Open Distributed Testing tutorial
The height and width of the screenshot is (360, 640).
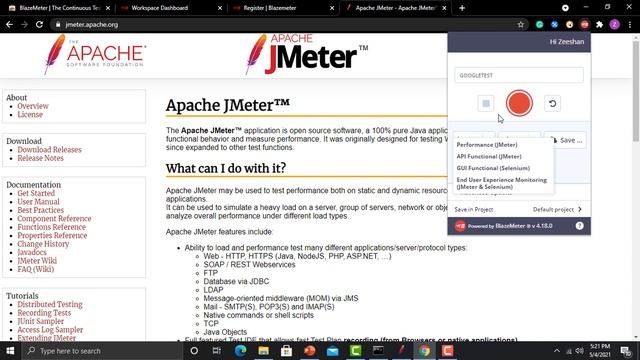click(x=50, y=304)
